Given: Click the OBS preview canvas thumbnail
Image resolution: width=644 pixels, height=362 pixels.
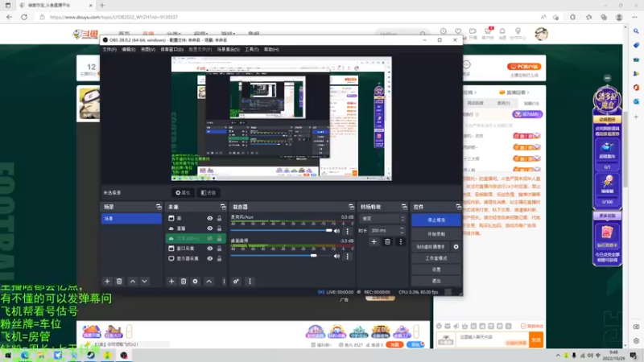Looking at the screenshot, I should pyautogui.click(x=281, y=118).
